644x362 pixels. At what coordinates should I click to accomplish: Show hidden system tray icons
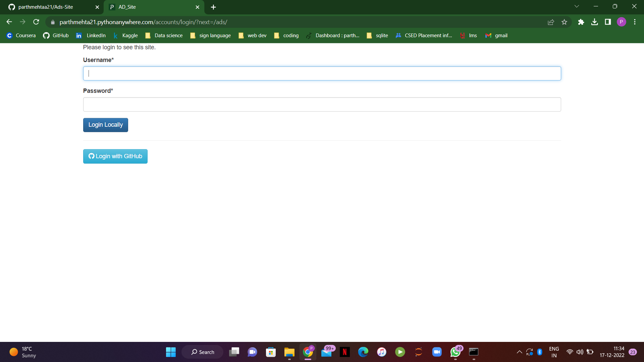tap(519, 352)
